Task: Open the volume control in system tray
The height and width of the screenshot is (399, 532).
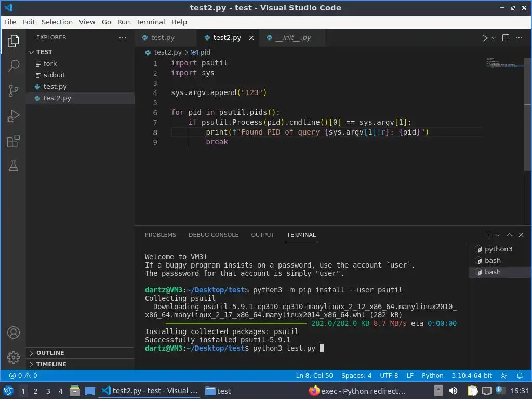Action: click(x=453, y=391)
